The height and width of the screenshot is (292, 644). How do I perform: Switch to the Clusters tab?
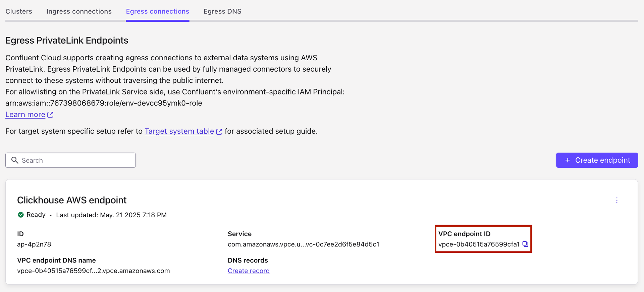(x=19, y=11)
